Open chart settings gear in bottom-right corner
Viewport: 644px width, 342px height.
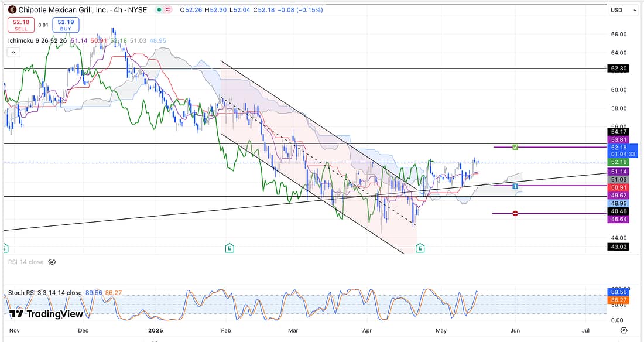(624, 331)
